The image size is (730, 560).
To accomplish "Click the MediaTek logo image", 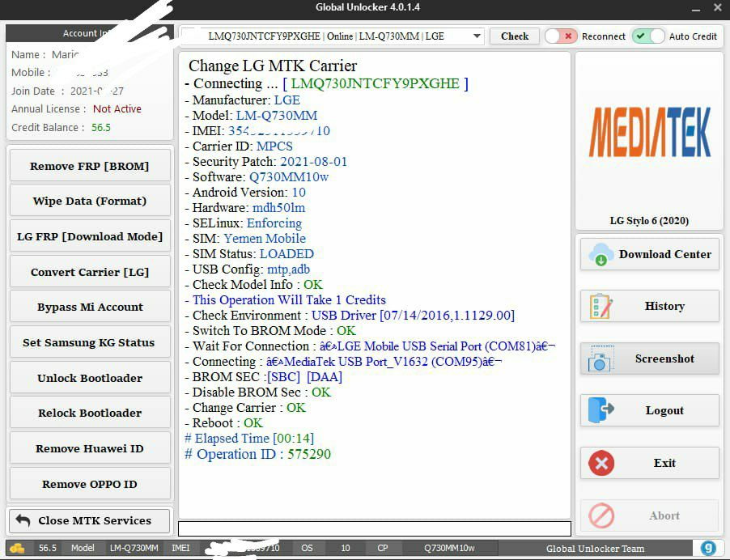I will pyautogui.click(x=649, y=132).
